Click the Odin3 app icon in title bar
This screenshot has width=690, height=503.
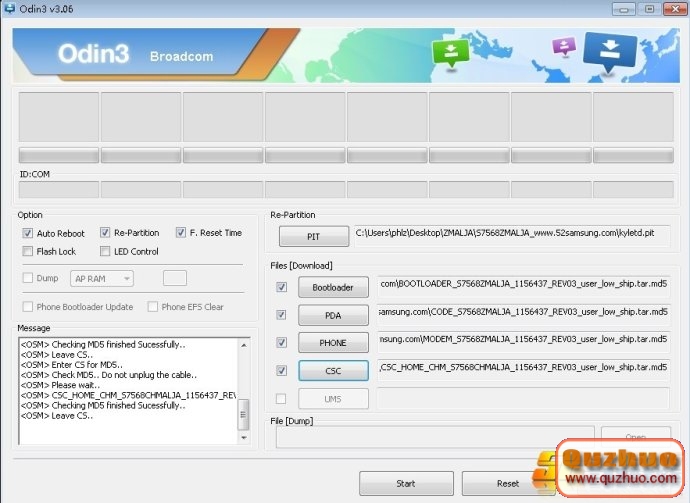8,8
